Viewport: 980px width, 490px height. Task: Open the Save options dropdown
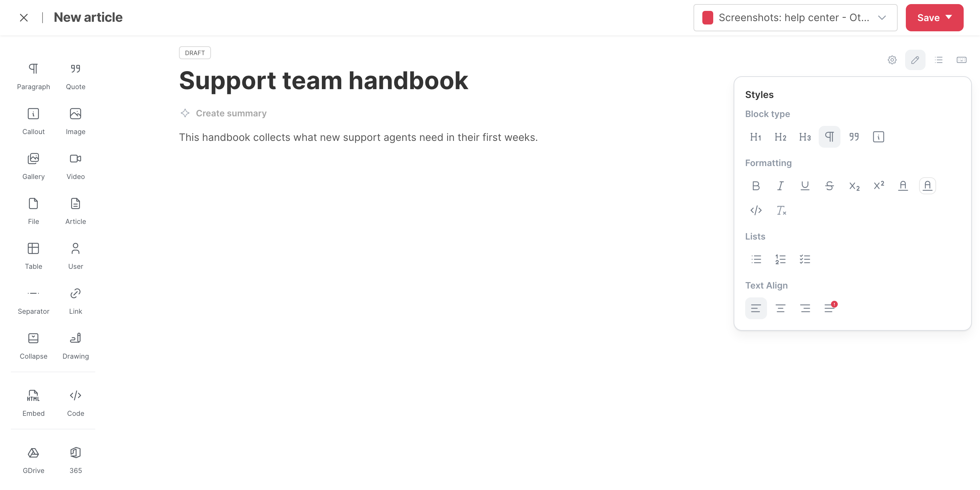click(x=934, y=17)
